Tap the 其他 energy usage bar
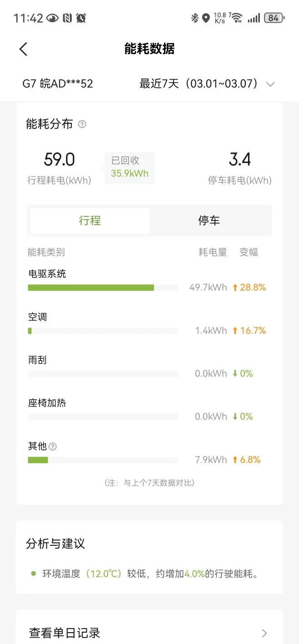Viewport: 299px width, 644px height. 38,460
